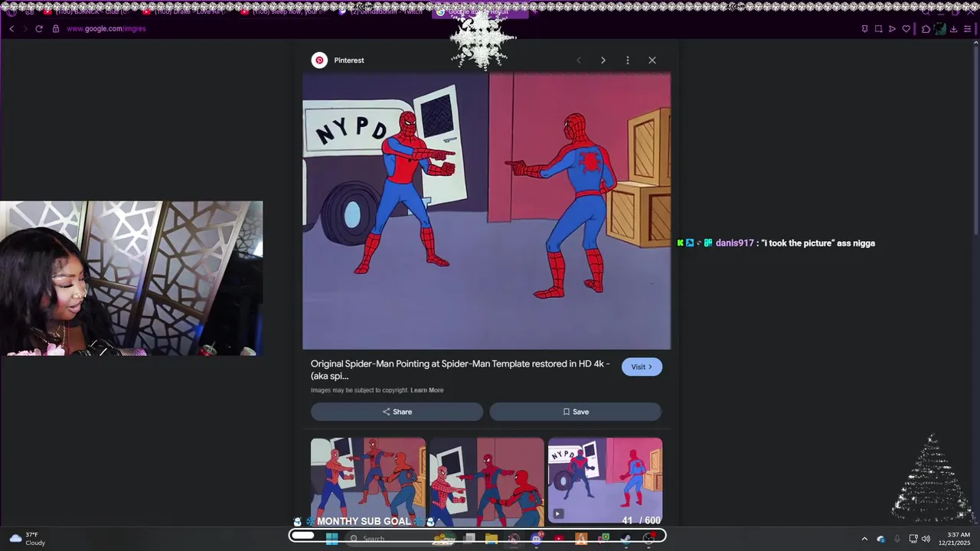Image resolution: width=980 pixels, height=551 pixels.
Task: Open the OneDrive cloud tray icon
Action: coord(880,539)
